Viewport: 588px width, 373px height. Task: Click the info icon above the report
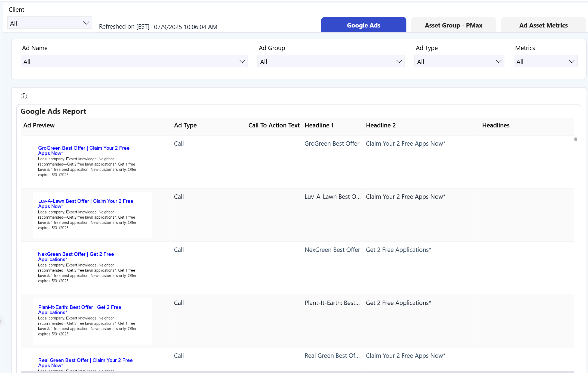point(24,96)
